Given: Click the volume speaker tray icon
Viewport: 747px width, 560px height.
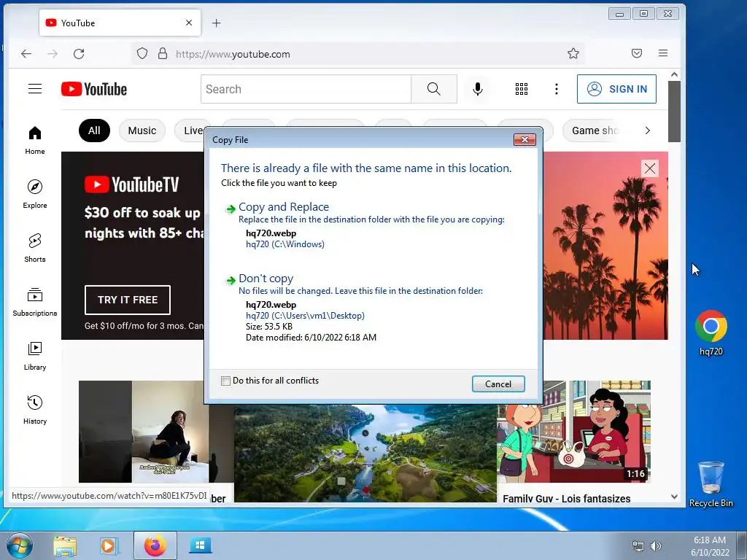Looking at the screenshot, I should click(x=656, y=546).
